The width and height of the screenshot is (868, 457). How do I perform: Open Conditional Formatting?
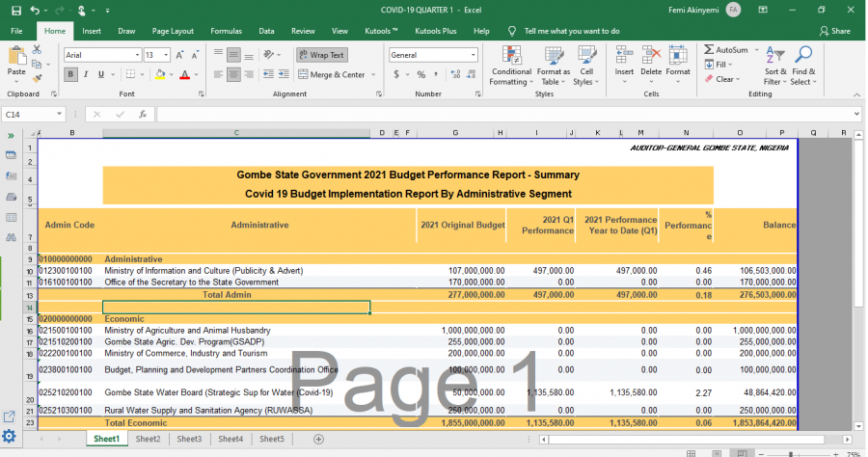[x=511, y=66]
